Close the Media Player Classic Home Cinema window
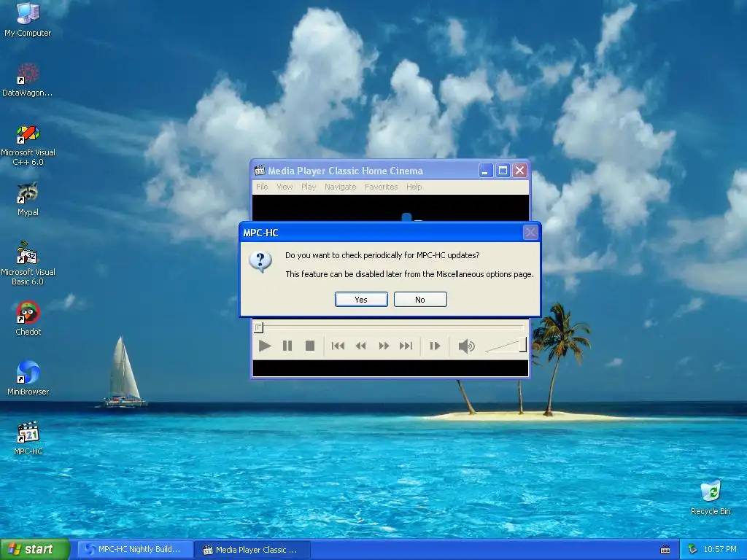The width and height of the screenshot is (747, 560). click(519, 171)
